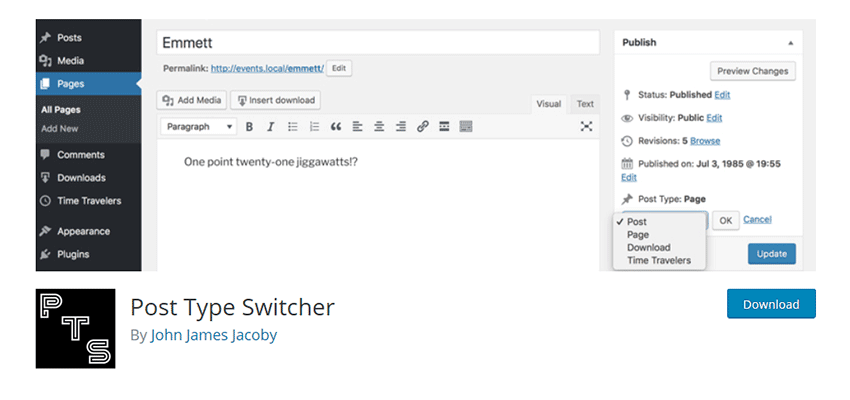Image resolution: width=850 pixels, height=400 pixels.
Task: Choose Time Travelers from post type list
Action: [x=658, y=260]
